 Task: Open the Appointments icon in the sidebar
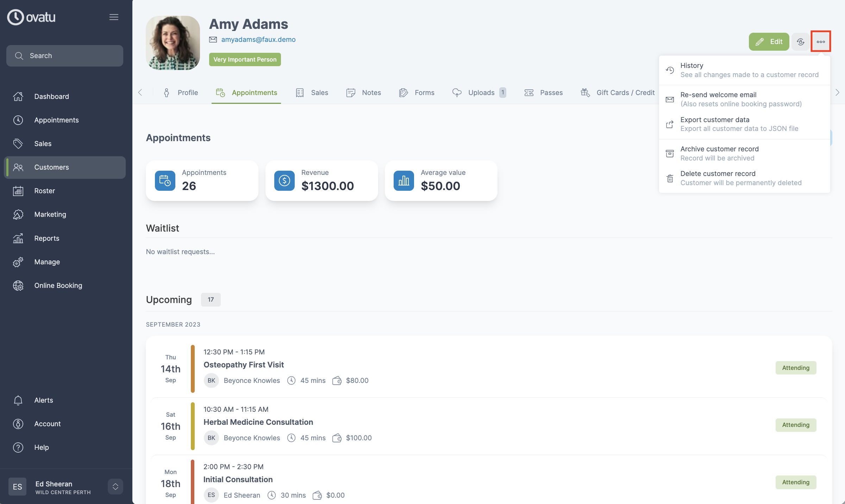[18, 120]
